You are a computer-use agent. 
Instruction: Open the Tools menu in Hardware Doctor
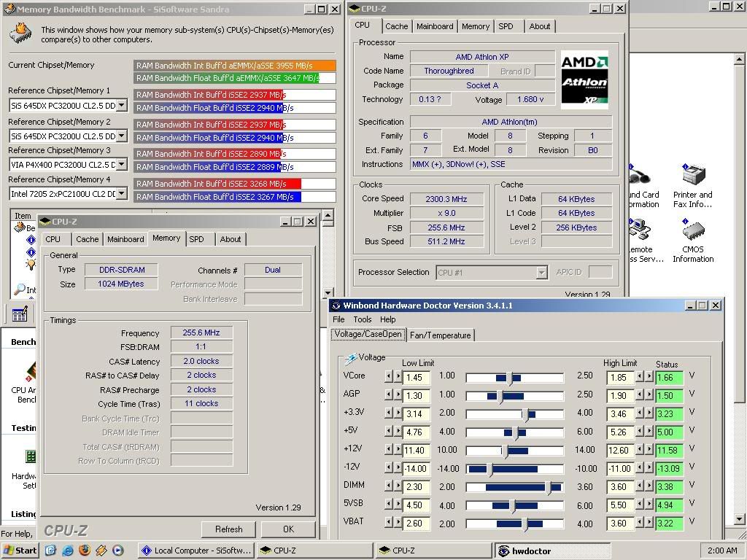[363, 319]
